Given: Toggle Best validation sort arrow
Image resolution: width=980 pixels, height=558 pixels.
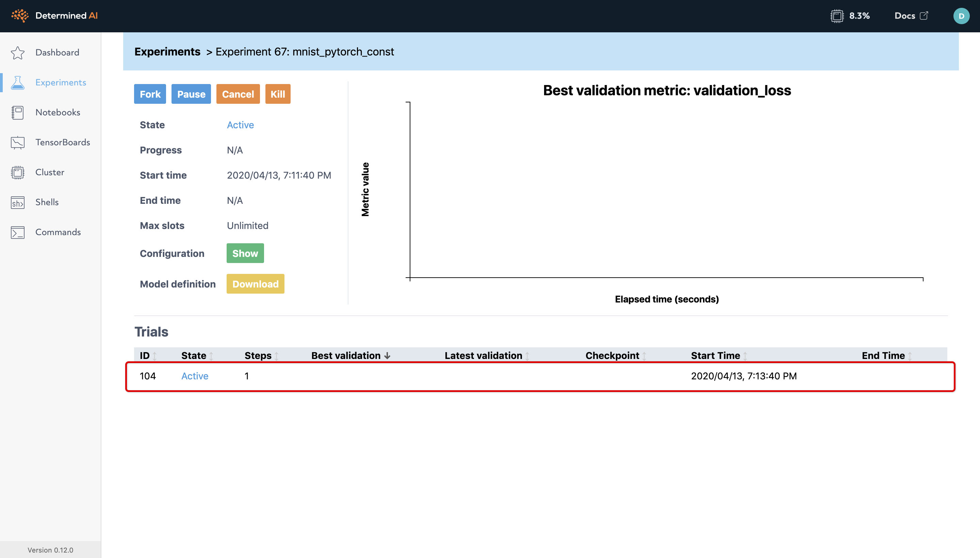Looking at the screenshot, I should coord(388,356).
